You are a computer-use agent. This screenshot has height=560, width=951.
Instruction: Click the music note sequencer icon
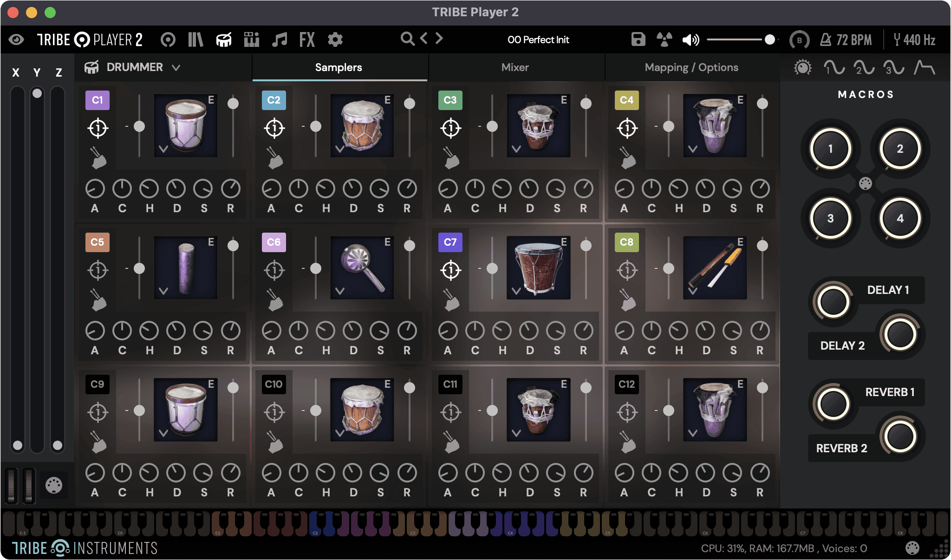279,39
